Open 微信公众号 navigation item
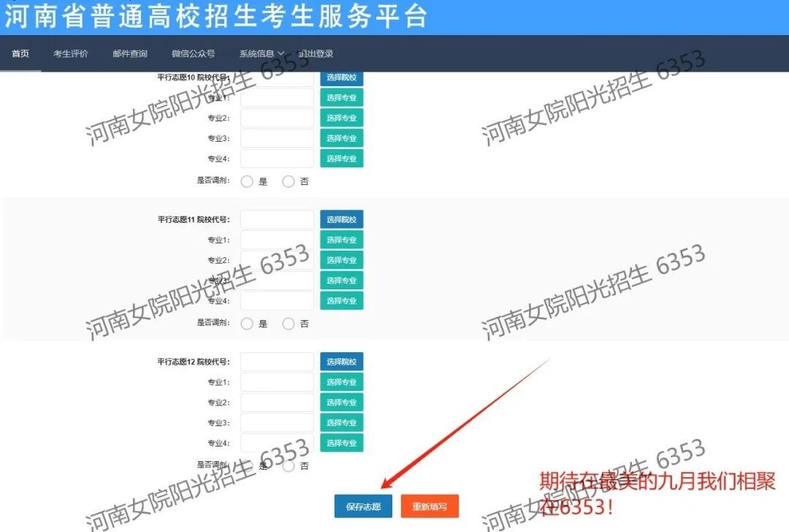The width and height of the screenshot is (789, 532). [193, 53]
